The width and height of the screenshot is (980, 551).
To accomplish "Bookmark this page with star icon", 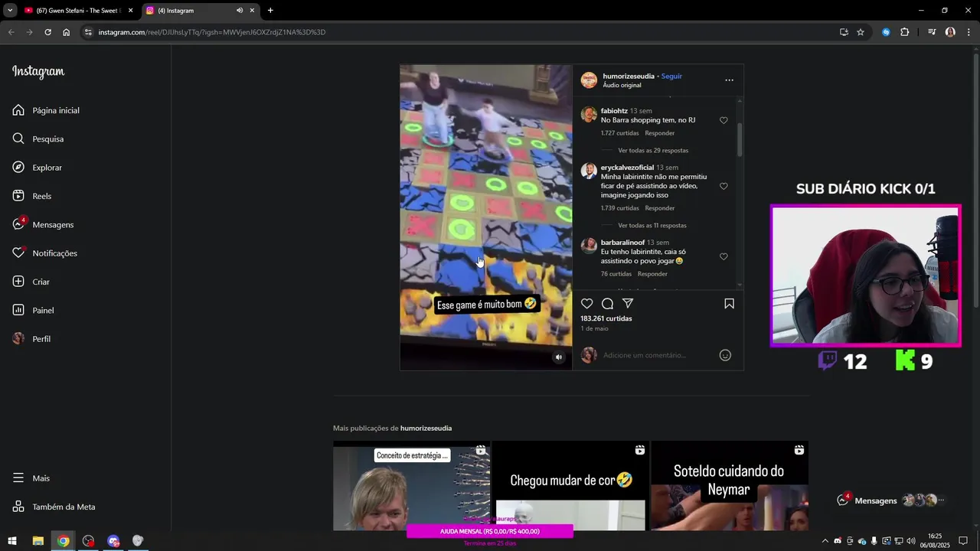I will (x=861, y=32).
